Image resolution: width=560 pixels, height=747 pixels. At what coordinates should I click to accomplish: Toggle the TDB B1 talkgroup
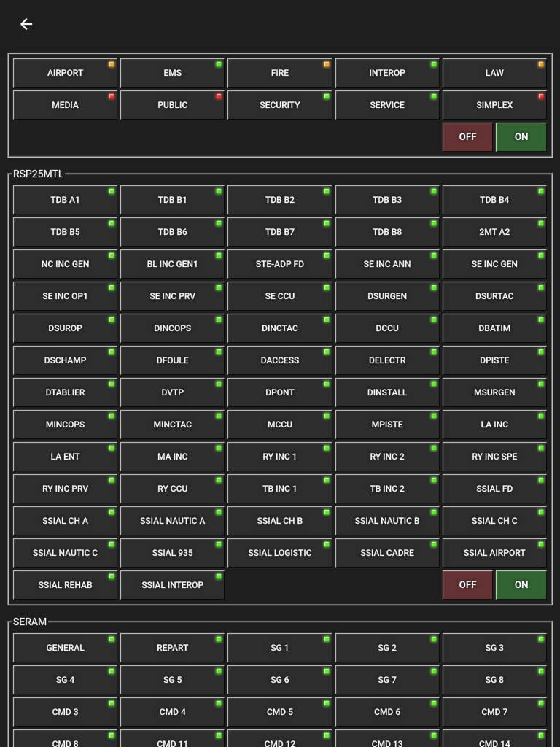[172, 200]
